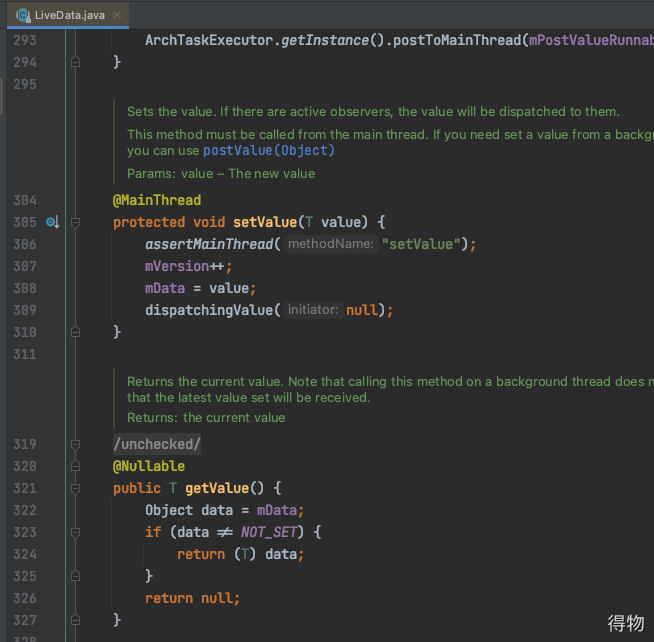Expand the folded /unchecked/ comment
This screenshot has width=654, height=642.
click(157, 444)
